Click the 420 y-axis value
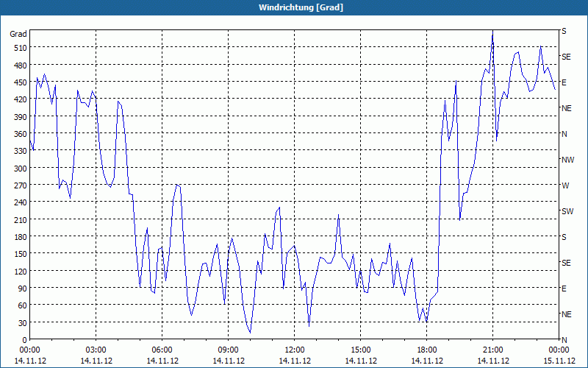 [x=21, y=99]
